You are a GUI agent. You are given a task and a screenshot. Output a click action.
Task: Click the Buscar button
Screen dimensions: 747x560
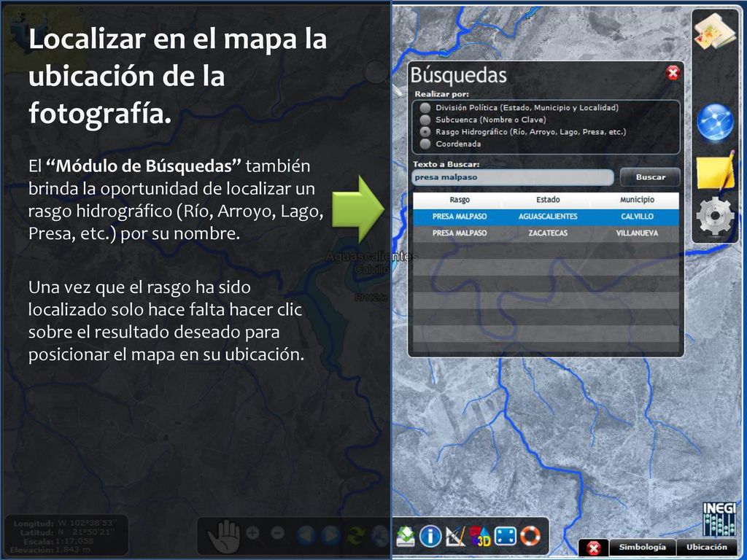pyautogui.click(x=650, y=177)
